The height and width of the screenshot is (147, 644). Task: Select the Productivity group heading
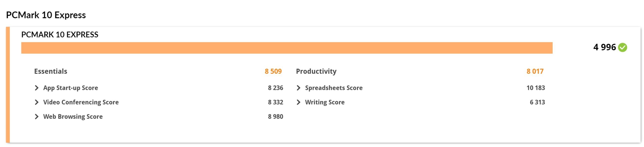316,71
